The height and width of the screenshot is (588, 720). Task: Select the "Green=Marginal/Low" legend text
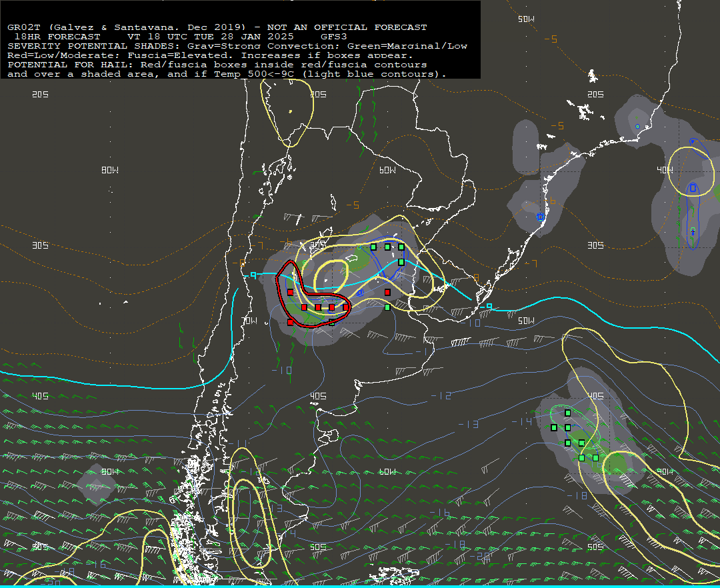pyautogui.click(x=407, y=46)
